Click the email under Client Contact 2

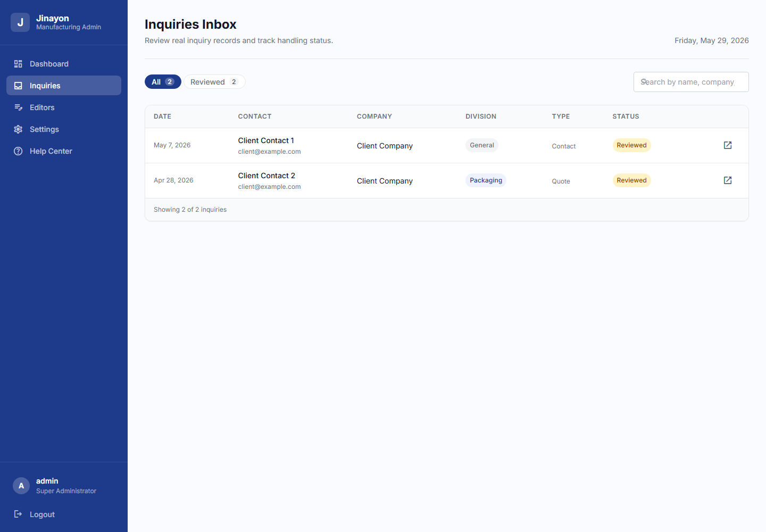point(269,187)
